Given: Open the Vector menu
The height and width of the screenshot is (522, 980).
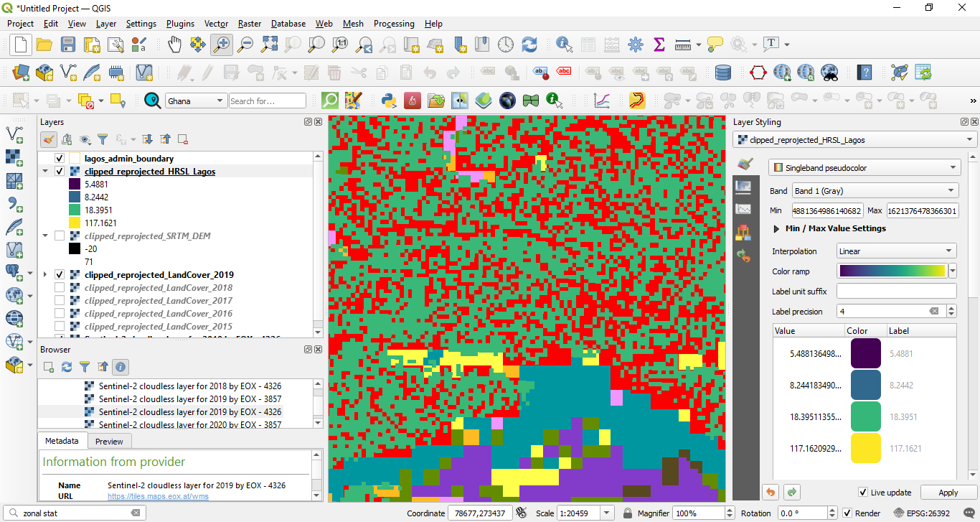Looking at the screenshot, I should (x=216, y=24).
